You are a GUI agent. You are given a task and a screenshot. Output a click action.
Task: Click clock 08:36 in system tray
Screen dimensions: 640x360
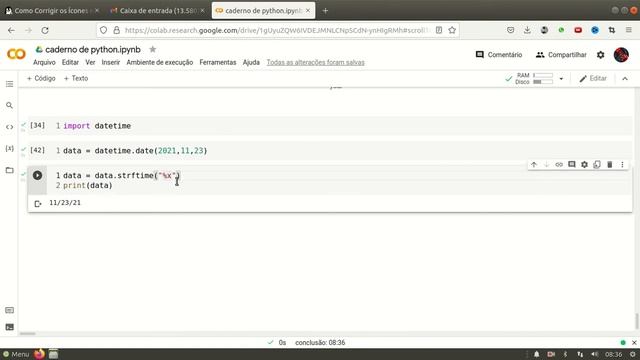(x=613, y=354)
